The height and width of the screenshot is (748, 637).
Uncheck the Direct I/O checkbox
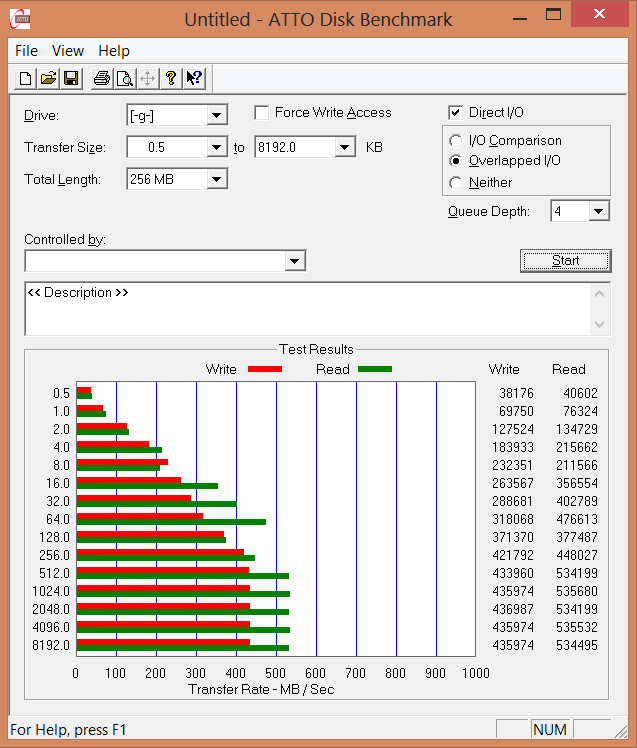456,113
